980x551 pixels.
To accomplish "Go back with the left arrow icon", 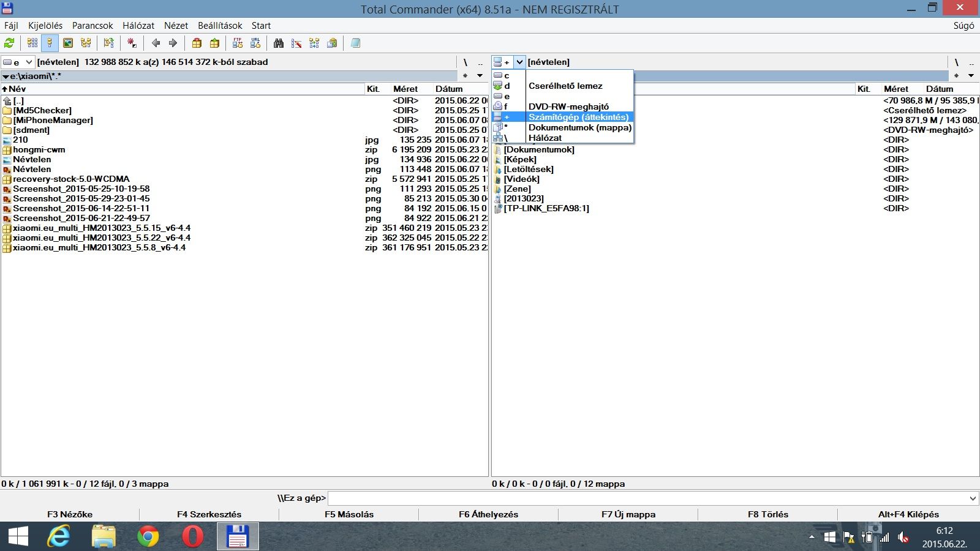I will click(156, 43).
